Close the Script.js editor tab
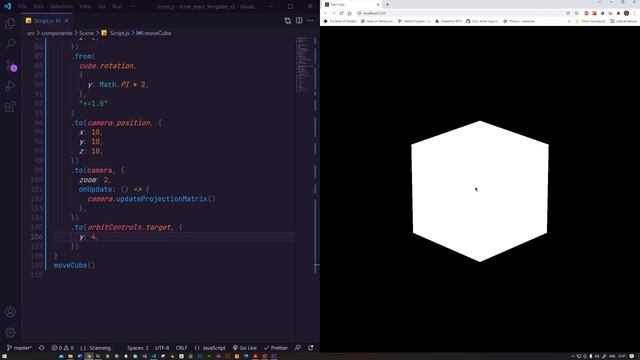Image resolution: width=640 pixels, height=360 pixels. pos(67,20)
